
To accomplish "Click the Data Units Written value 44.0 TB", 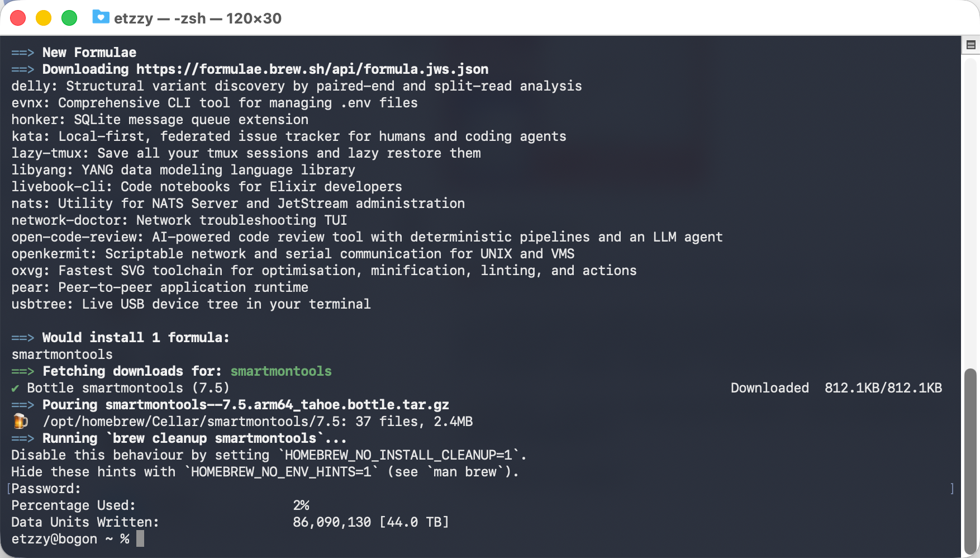I will pyautogui.click(x=414, y=522).
